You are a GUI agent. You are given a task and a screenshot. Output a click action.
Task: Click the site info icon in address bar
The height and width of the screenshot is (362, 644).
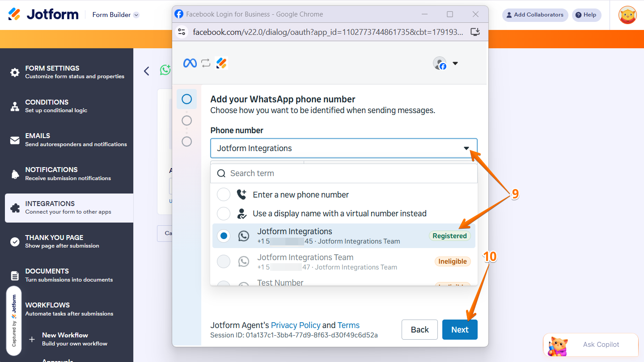coord(182,32)
